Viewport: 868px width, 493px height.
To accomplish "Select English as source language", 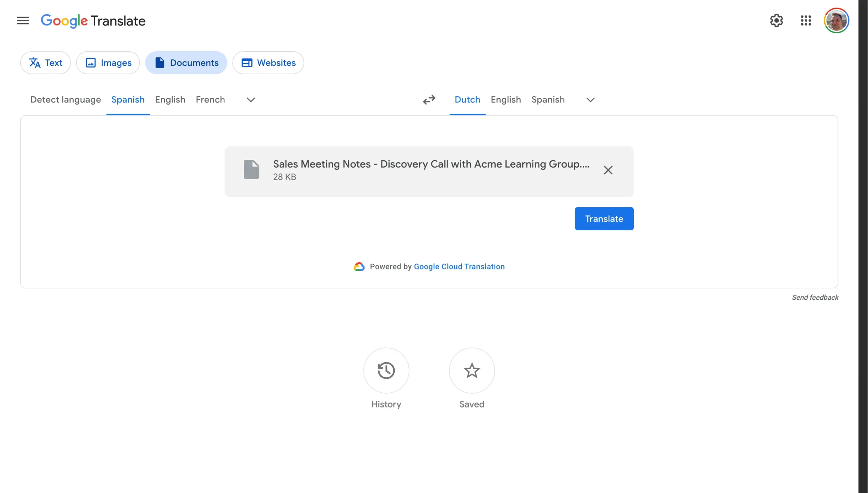I will click(x=170, y=100).
